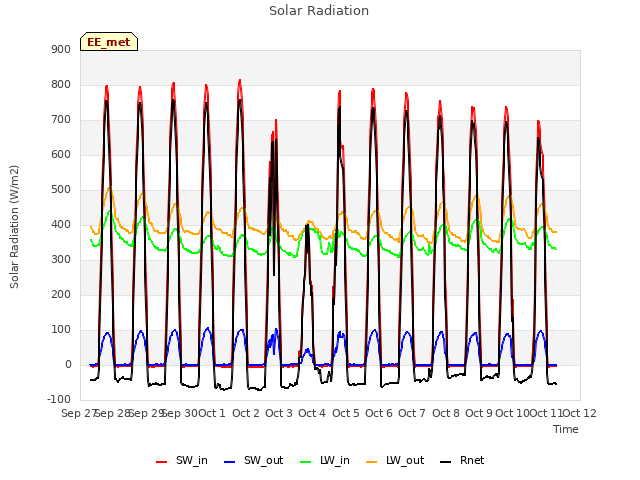
Task: Click the Oct 6 x-axis tick label
Action: tap(379, 413)
